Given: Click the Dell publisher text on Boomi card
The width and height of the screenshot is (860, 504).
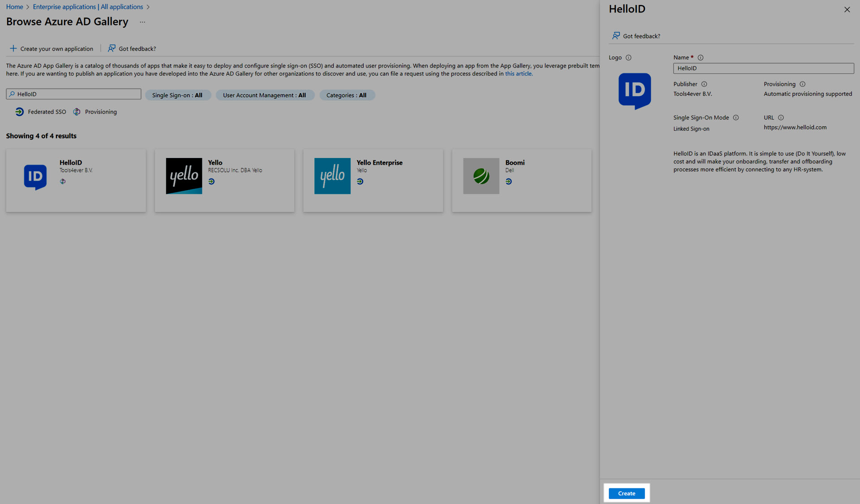Looking at the screenshot, I should coord(510,170).
